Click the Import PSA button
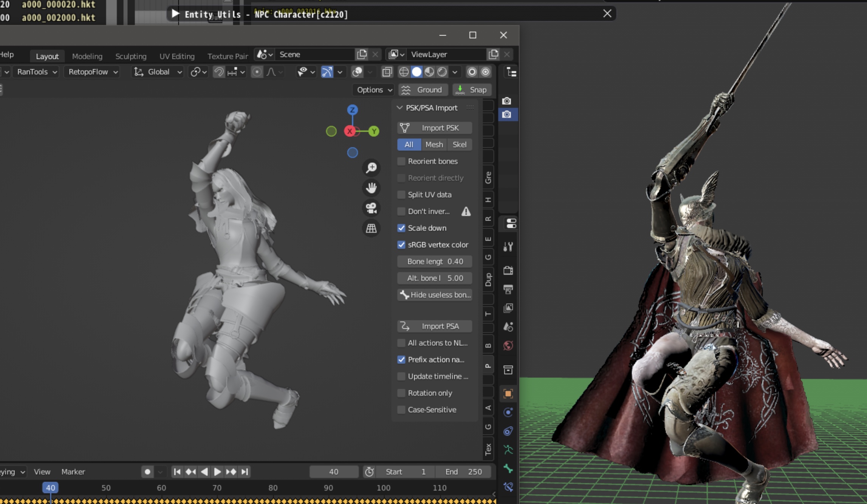Viewport: 867px width, 504px height. 435,326
